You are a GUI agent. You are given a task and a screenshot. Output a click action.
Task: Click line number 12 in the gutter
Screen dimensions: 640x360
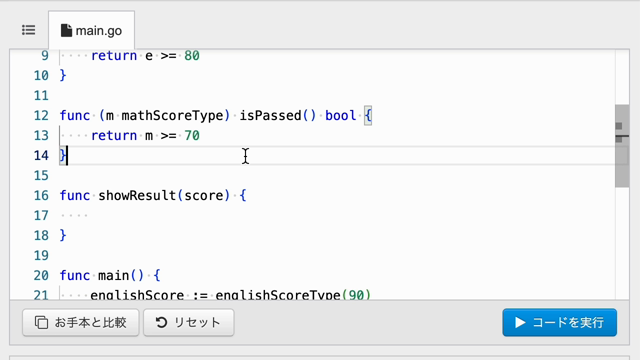41,116
